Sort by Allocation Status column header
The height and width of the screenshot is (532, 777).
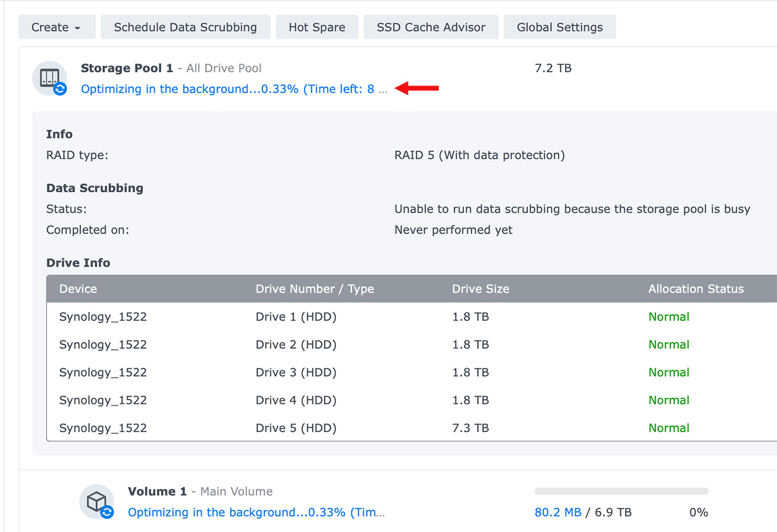click(695, 289)
